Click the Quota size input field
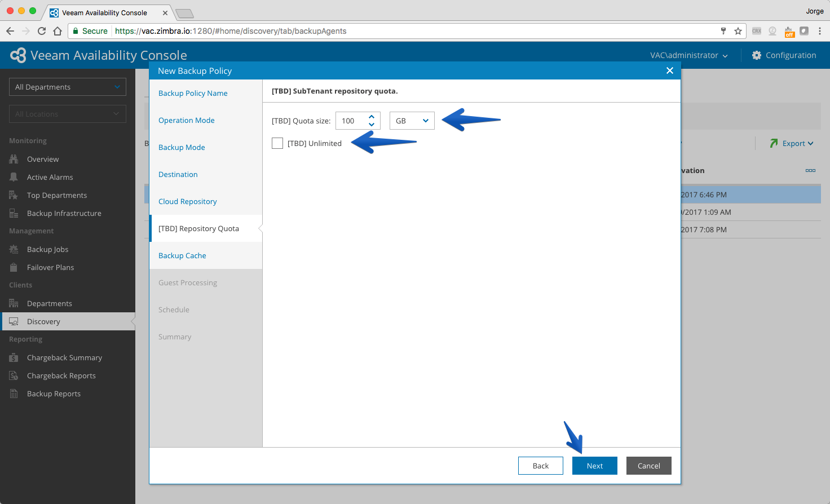Screen dimensions: 830x504 352,121
